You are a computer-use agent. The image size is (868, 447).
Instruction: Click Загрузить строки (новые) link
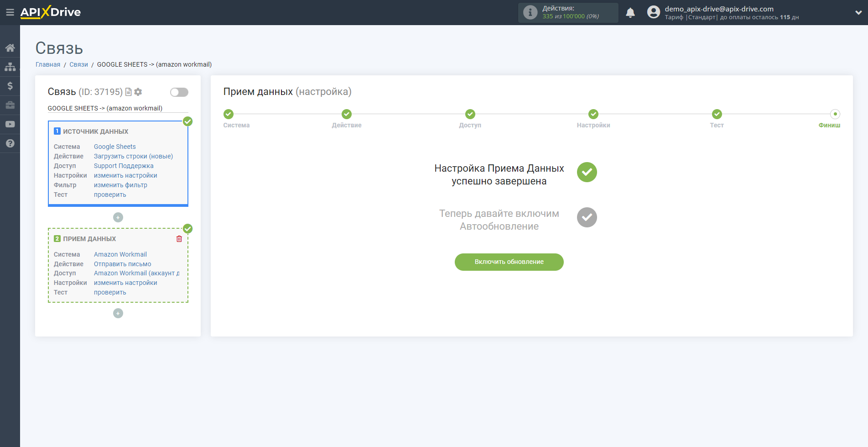pos(133,156)
